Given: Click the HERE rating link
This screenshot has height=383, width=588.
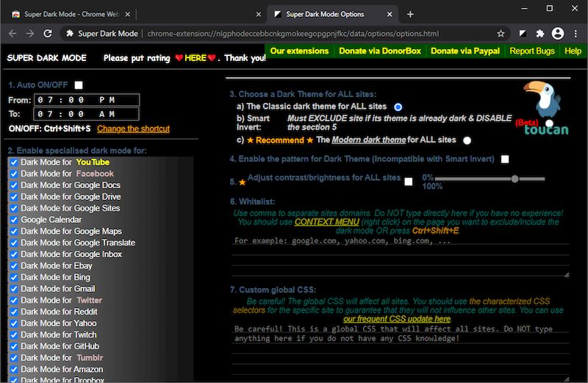Looking at the screenshot, I should coord(196,58).
